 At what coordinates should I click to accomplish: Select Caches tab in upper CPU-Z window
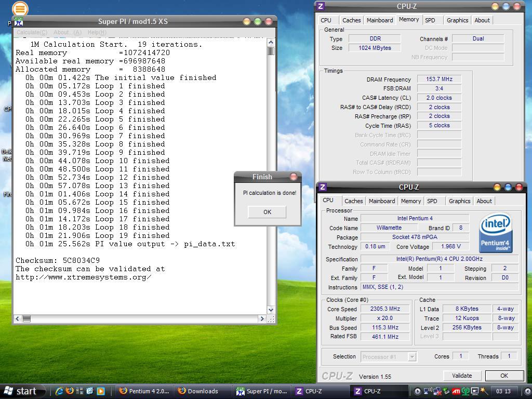352,20
